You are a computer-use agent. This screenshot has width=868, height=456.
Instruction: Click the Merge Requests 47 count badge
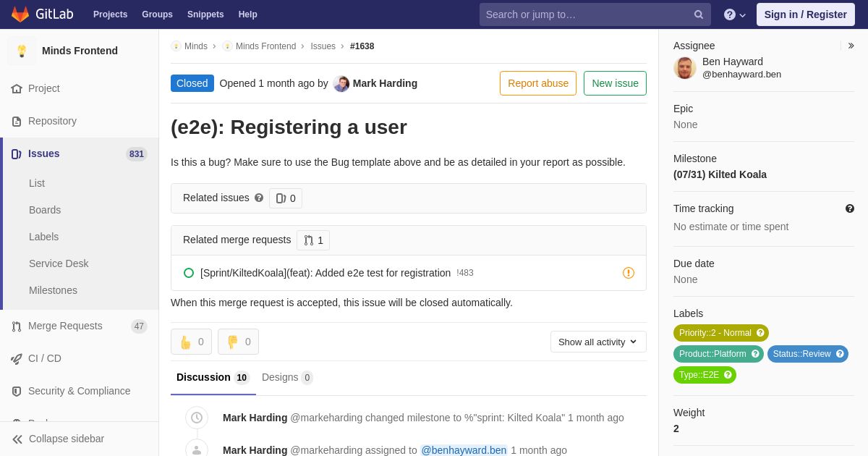click(139, 326)
